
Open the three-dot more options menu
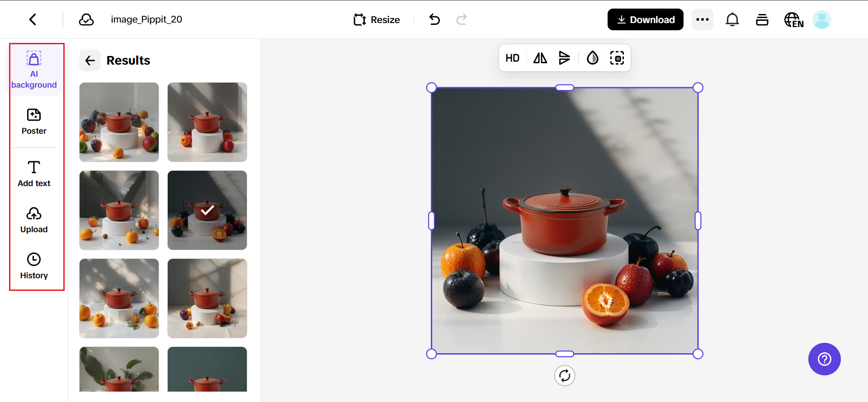click(702, 19)
